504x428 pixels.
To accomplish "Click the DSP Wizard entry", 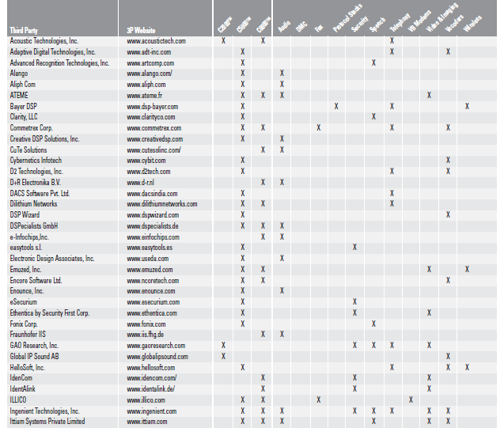I will pos(25,214).
